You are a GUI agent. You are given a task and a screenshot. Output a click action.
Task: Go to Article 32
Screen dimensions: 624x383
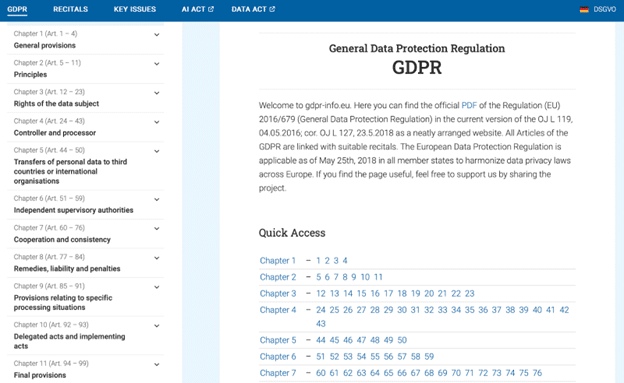click(x=429, y=310)
